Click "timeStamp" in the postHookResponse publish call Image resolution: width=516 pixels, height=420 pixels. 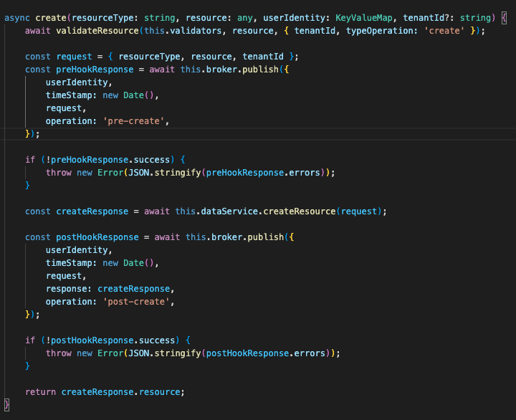tap(69, 263)
